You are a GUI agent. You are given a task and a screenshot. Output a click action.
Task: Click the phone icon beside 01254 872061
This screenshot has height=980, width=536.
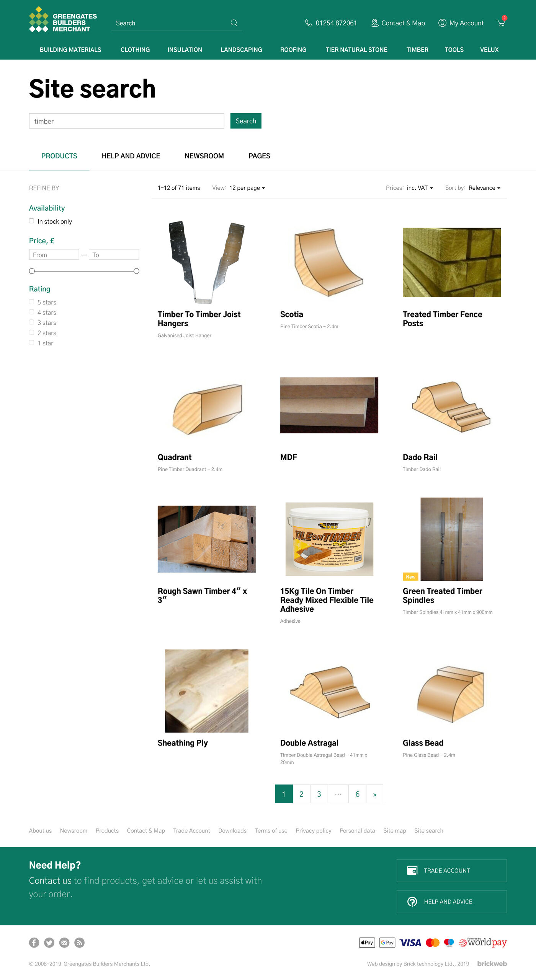pyautogui.click(x=309, y=23)
